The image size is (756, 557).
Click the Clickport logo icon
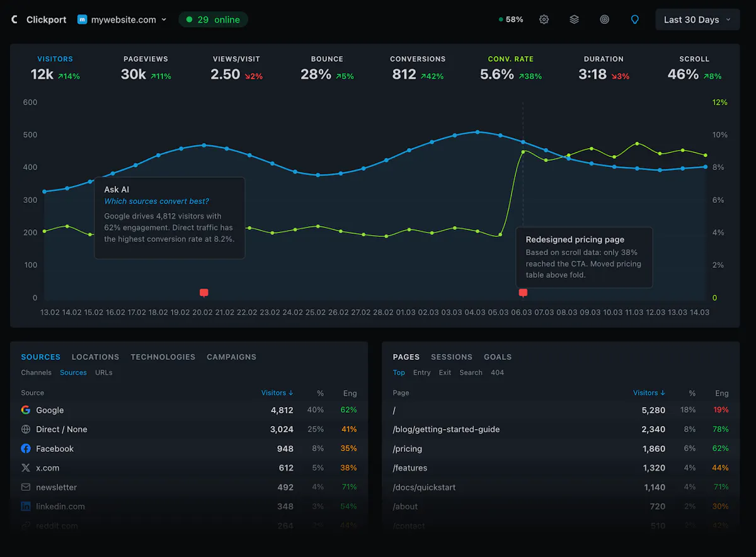(15, 20)
